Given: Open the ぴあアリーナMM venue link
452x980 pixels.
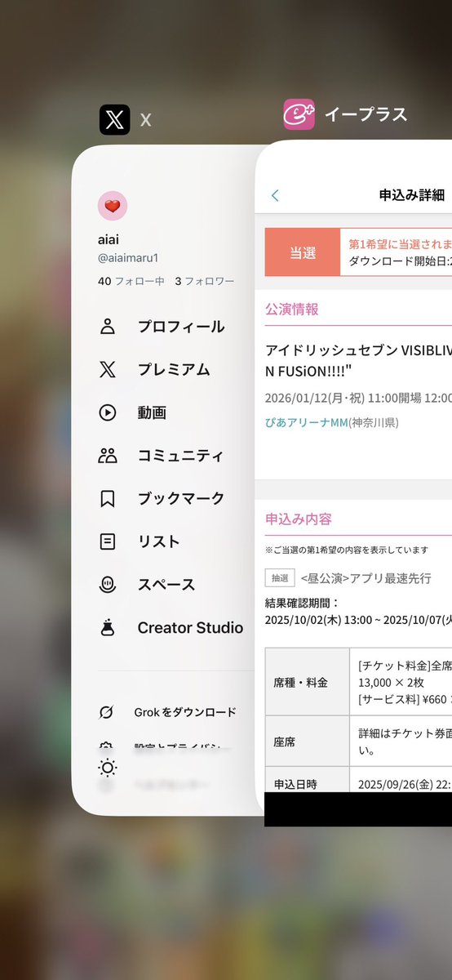Looking at the screenshot, I should click(307, 423).
